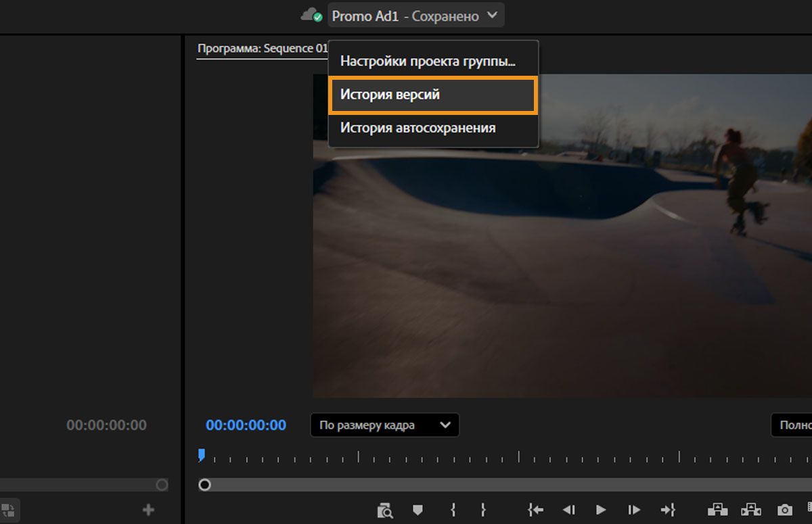
Task: Open the По размеру кадра zoom dropdown
Action: coord(384,425)
